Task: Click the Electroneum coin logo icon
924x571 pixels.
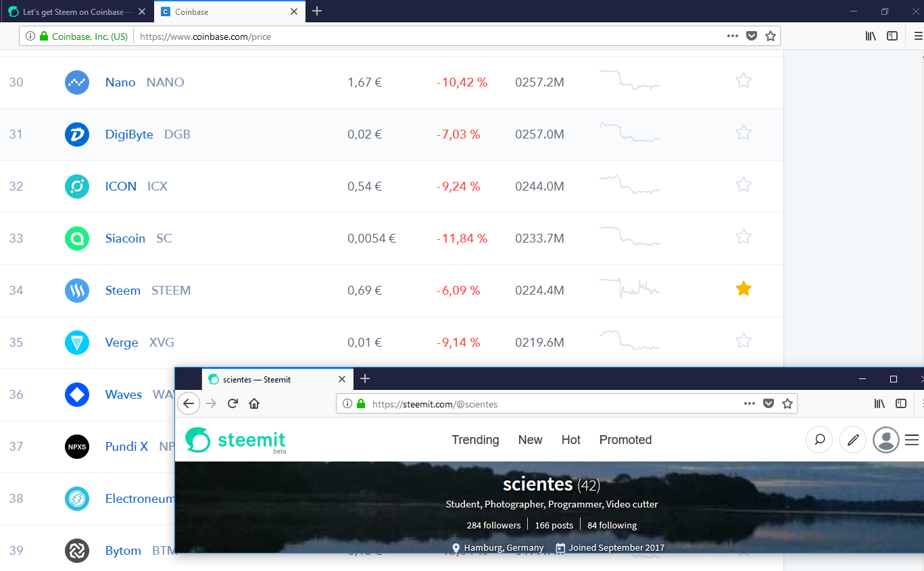Action: (77, 499)
